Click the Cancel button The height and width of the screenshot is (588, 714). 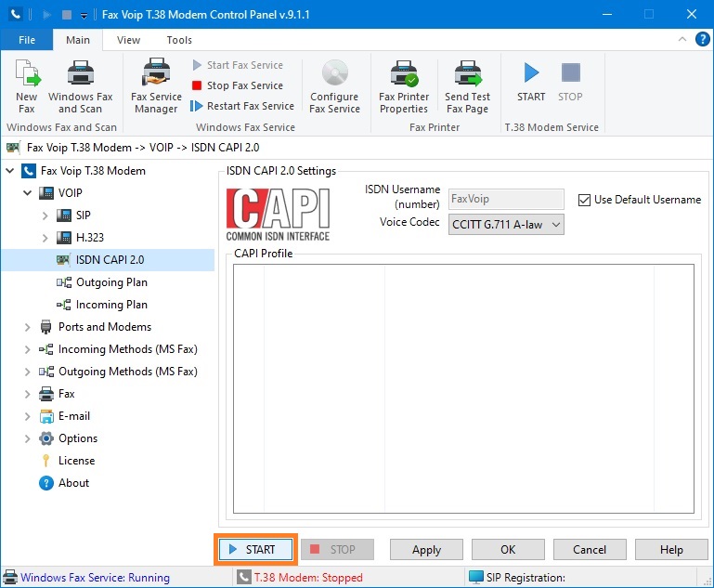590,550
